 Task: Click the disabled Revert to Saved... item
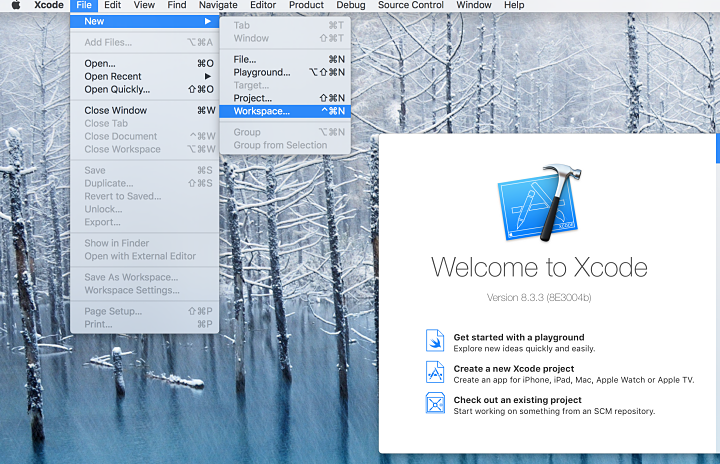tap(145, 196)
